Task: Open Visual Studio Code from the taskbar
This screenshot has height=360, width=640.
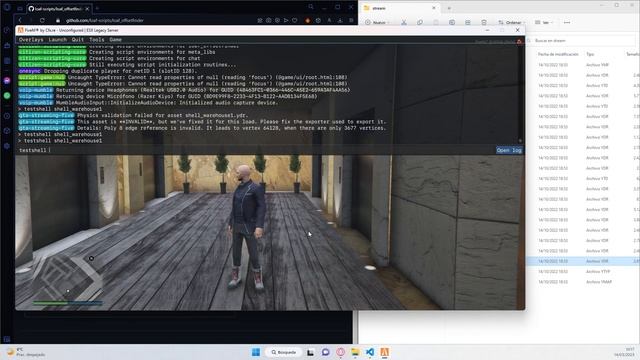Action: click(370, 352)
